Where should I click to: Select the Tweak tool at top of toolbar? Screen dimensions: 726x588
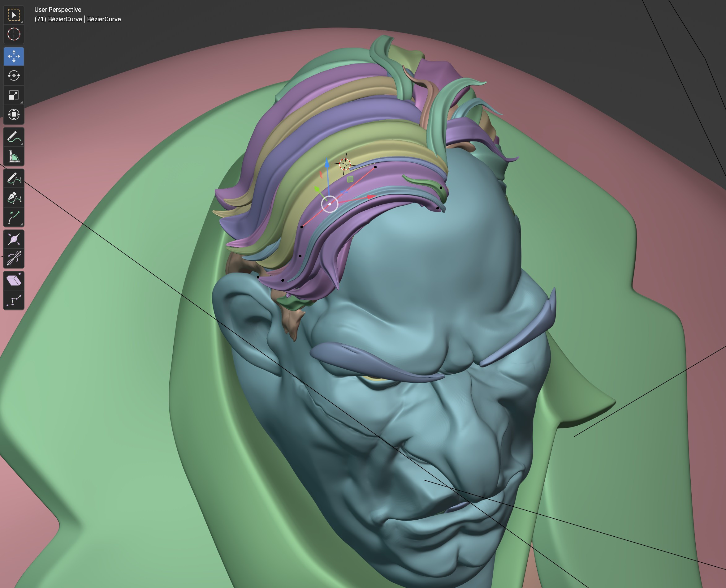point(14,15)
